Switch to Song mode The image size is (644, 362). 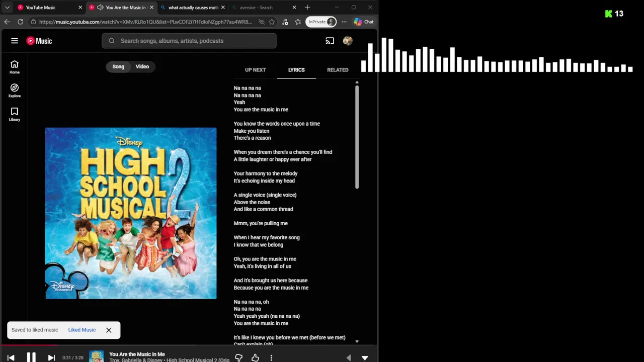[118, 66]
